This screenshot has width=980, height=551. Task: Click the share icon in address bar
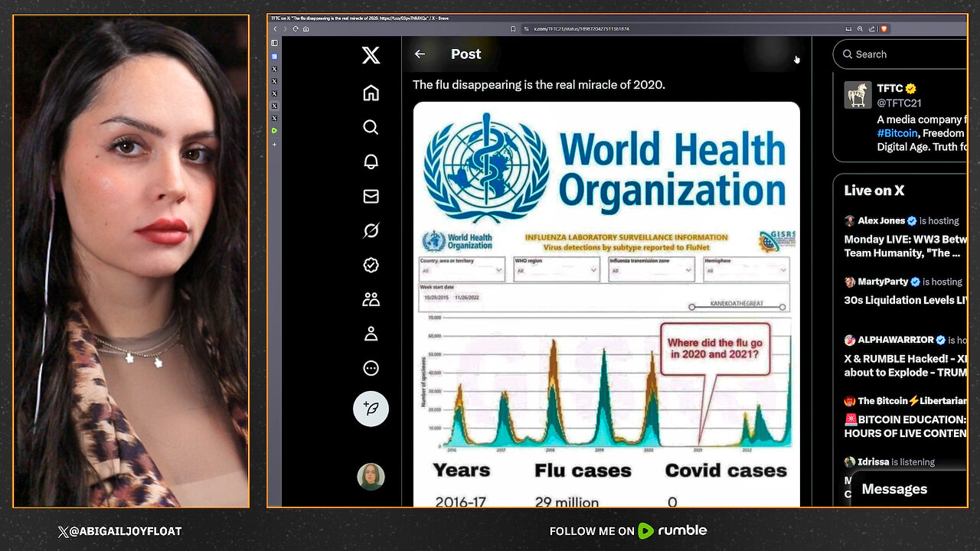click(x=871, y=28)
